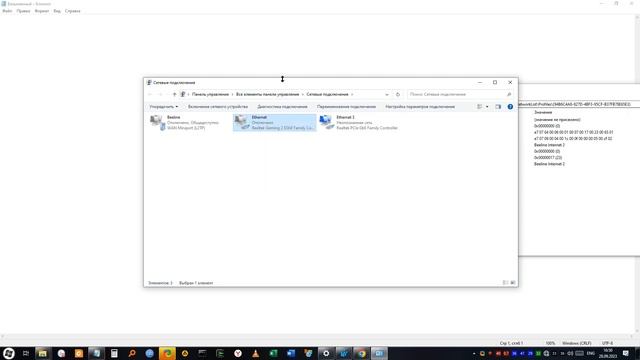Select the Beeline WAN Miniport connection icon
Viewport: 640px width, 360px height.
click(x=157, y=122)
